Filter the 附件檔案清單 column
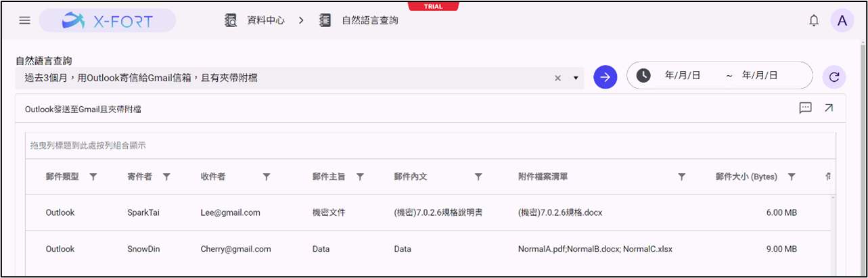 click(682, 177)
